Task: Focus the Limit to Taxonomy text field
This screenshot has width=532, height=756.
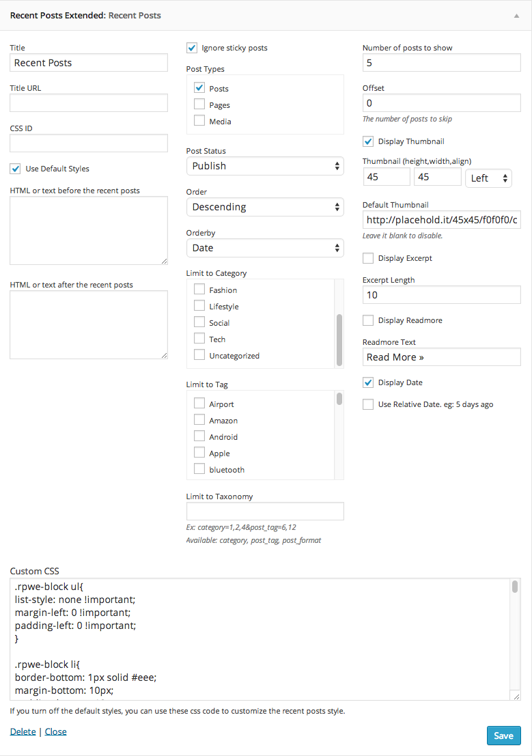Action: click(x=265, y=512)
